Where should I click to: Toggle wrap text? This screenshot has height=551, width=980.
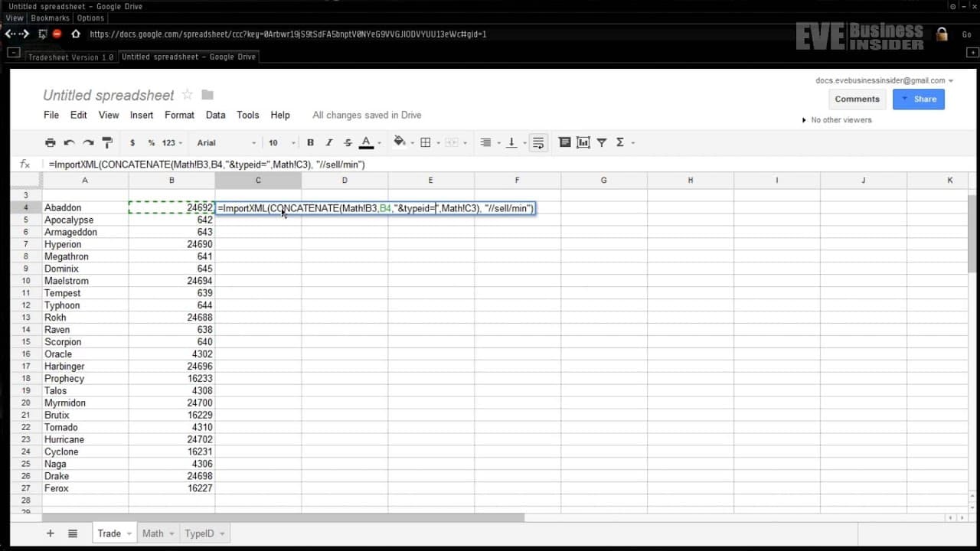pyautogui.click(x=538, y=142)
